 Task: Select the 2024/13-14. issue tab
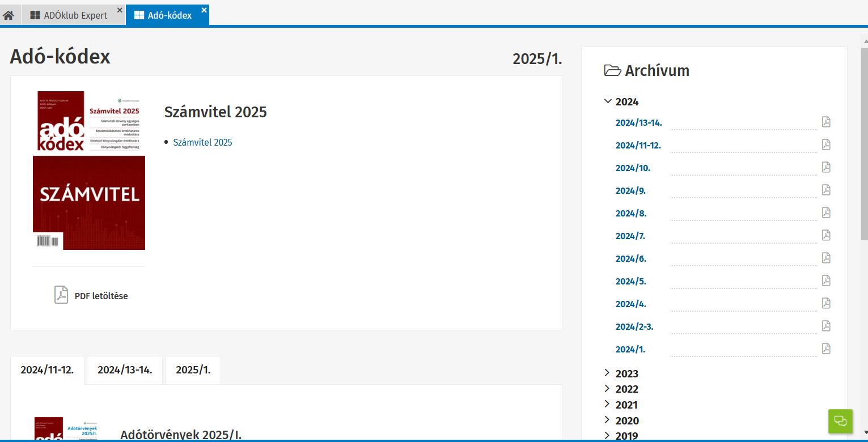tap(125, 370)
